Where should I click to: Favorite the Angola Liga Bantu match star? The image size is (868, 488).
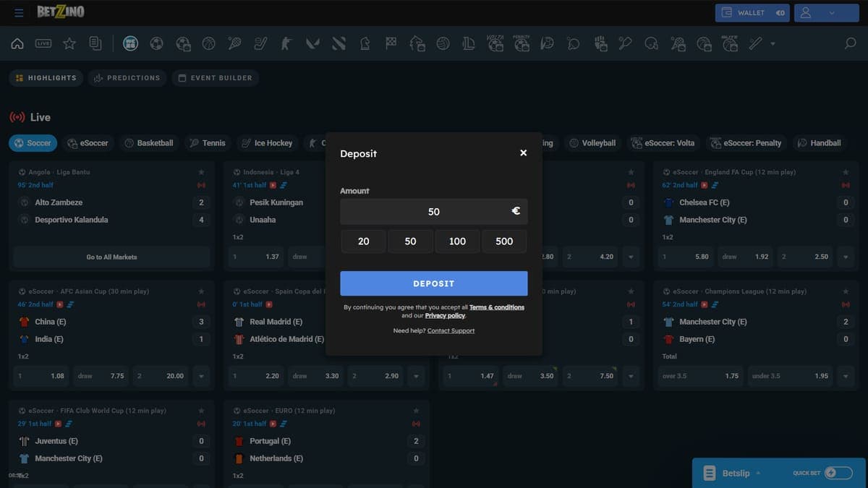(x=201, y=172)
